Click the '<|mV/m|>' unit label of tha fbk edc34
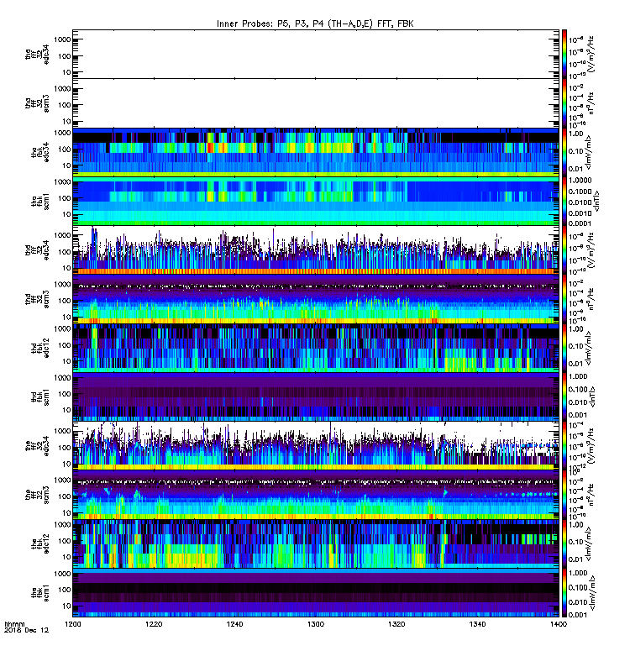 [x=589, y=152]
